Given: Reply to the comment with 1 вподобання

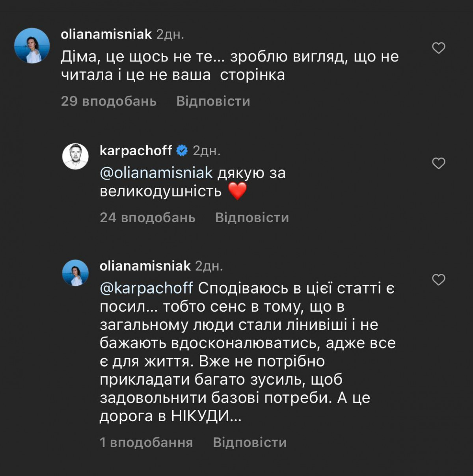Looking at the screenshot, I should [250, 443].
